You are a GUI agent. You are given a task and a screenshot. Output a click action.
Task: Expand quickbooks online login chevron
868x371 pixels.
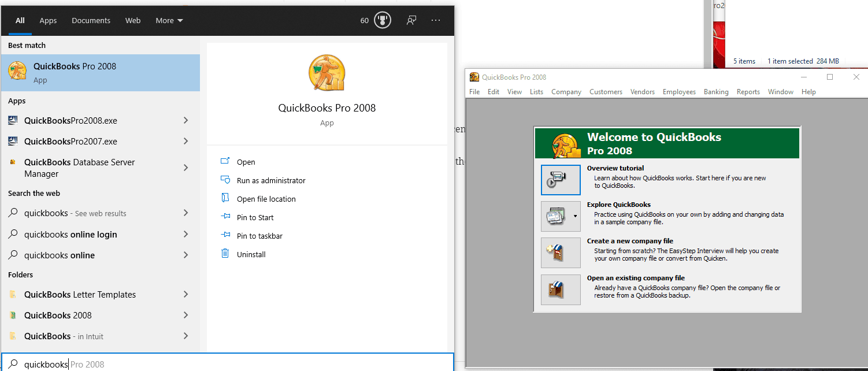pos(186,234)
